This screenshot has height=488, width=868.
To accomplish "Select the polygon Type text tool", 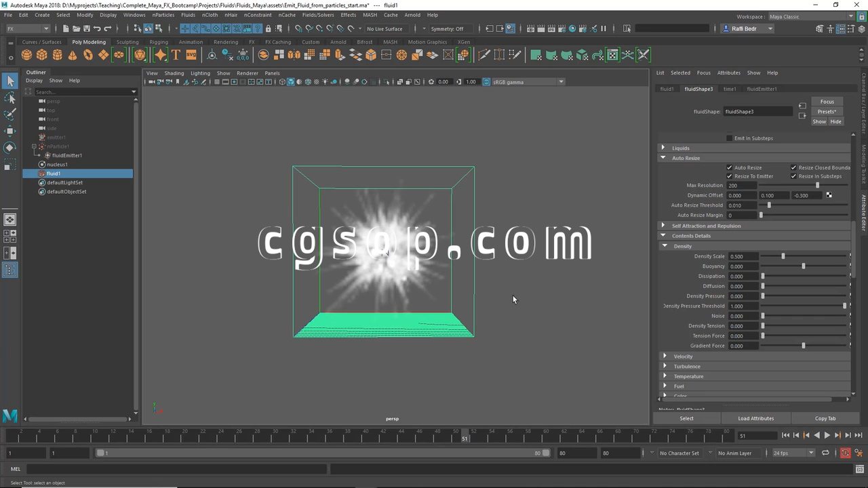I will 176,55.
